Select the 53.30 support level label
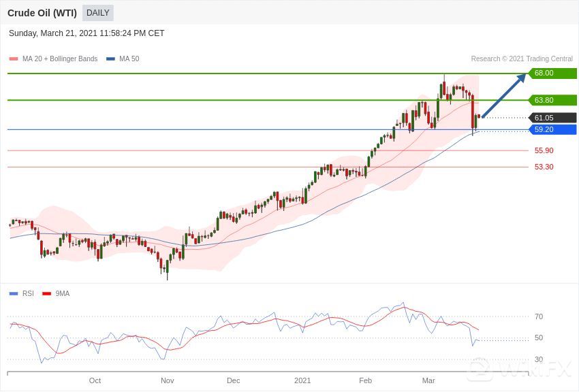Screen dimensions: 579x392 544,167
